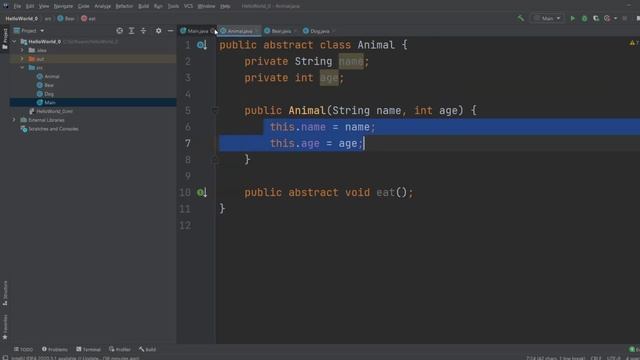Select Main class in project tree
This screenshot has height=360, width=640.
46,102
